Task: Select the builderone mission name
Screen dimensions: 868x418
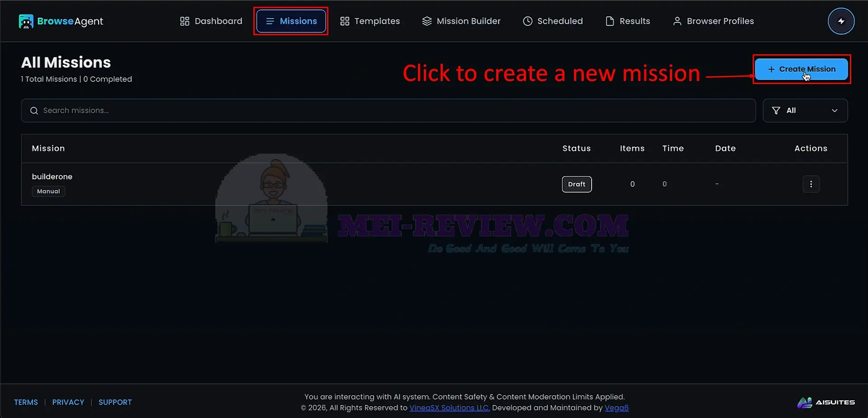Action: pos(52,177)
